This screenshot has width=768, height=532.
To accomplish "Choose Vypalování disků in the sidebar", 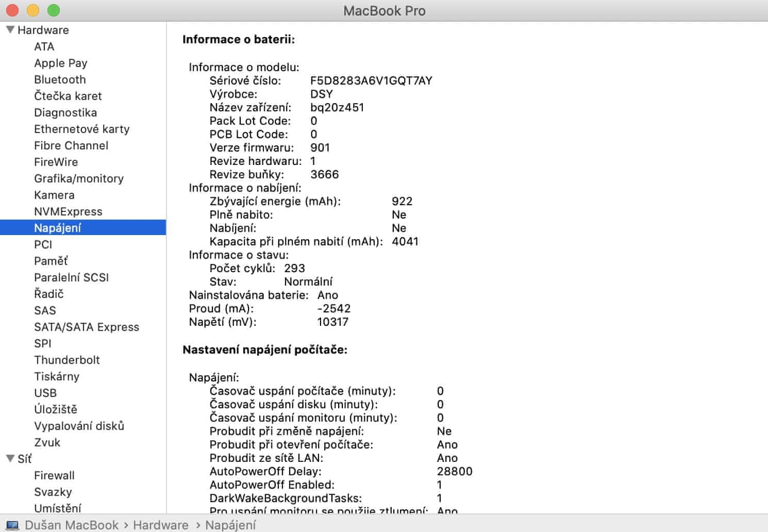I will point(79,426).
